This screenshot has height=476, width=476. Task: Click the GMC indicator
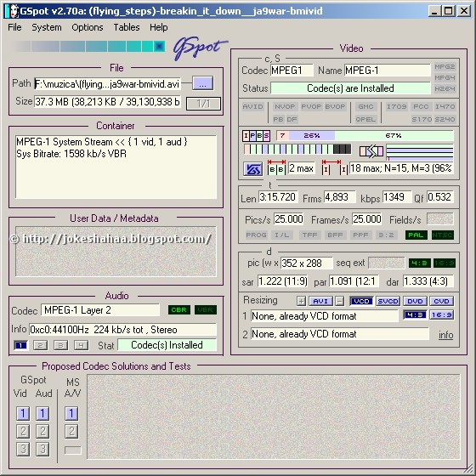(x=365, y=106)
